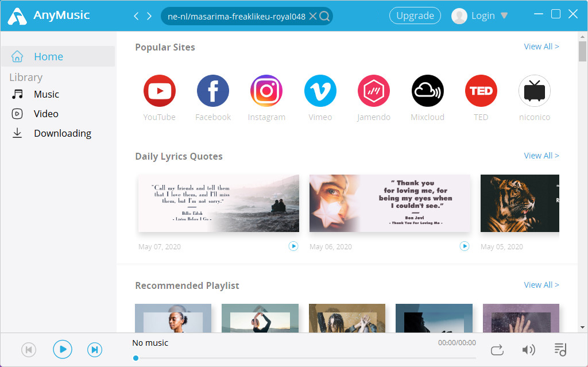Open the Facebook site icon
This screenshot has width=588, height=367.
click(213, 91)
